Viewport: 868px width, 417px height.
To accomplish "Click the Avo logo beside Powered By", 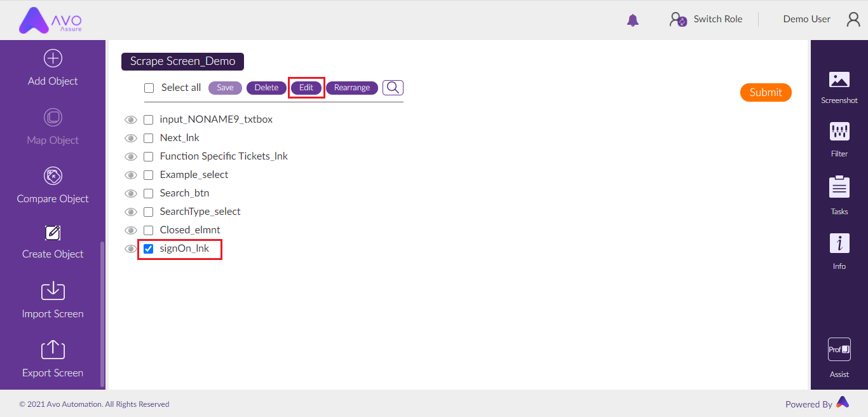I will tap(843, 402).
